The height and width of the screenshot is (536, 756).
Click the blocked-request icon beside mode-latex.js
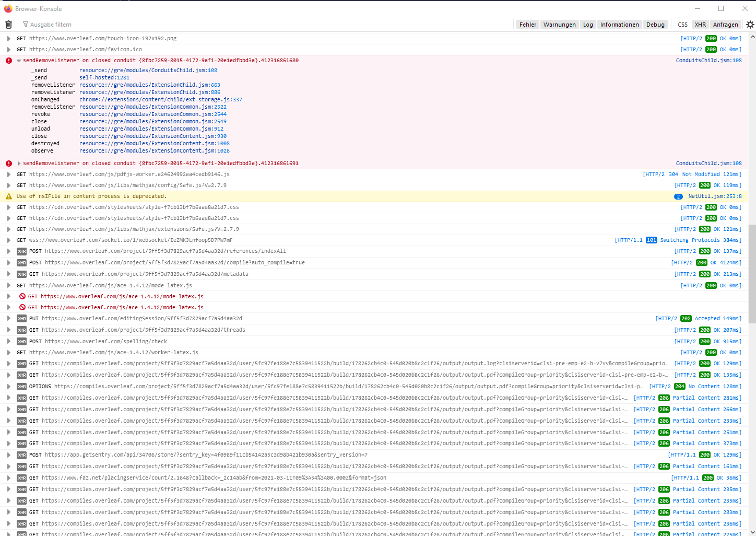point(22,296)
